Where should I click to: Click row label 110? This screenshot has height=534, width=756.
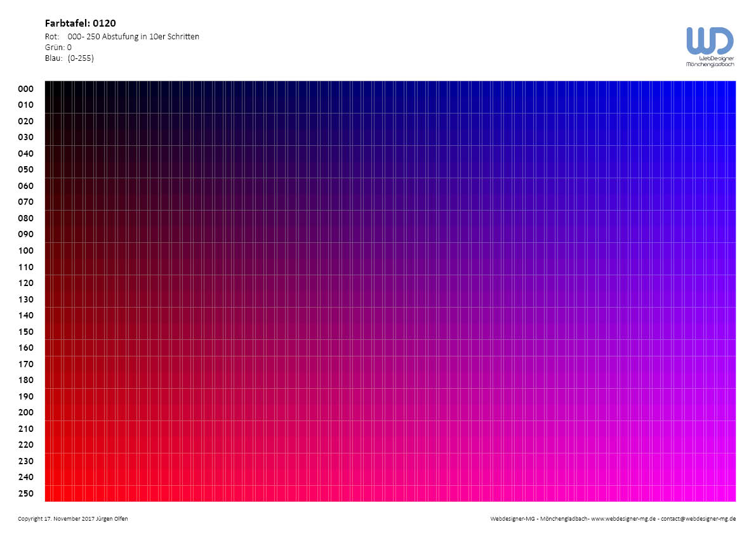26,267
